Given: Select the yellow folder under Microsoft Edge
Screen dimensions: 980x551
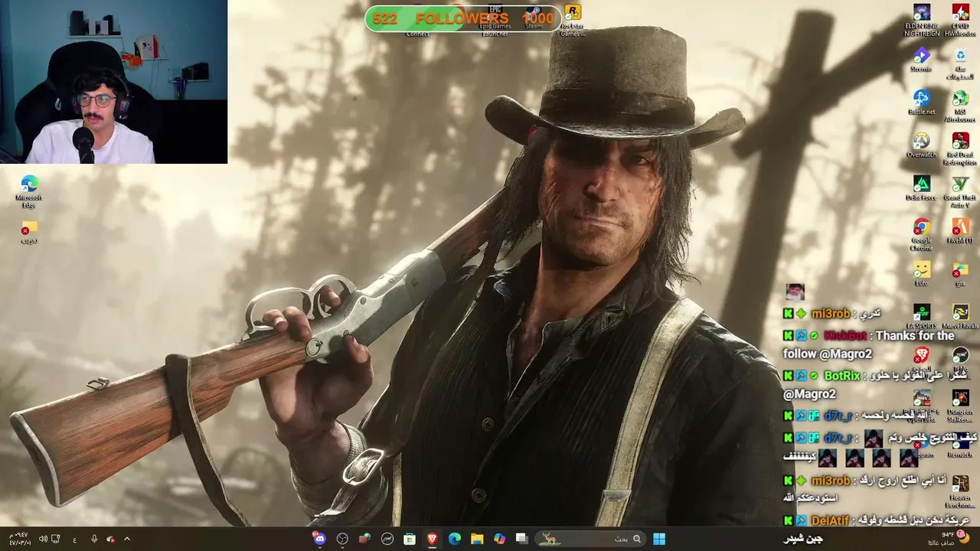Looking at the screenshot, I should pyautogui.click(x=29, y=231).
